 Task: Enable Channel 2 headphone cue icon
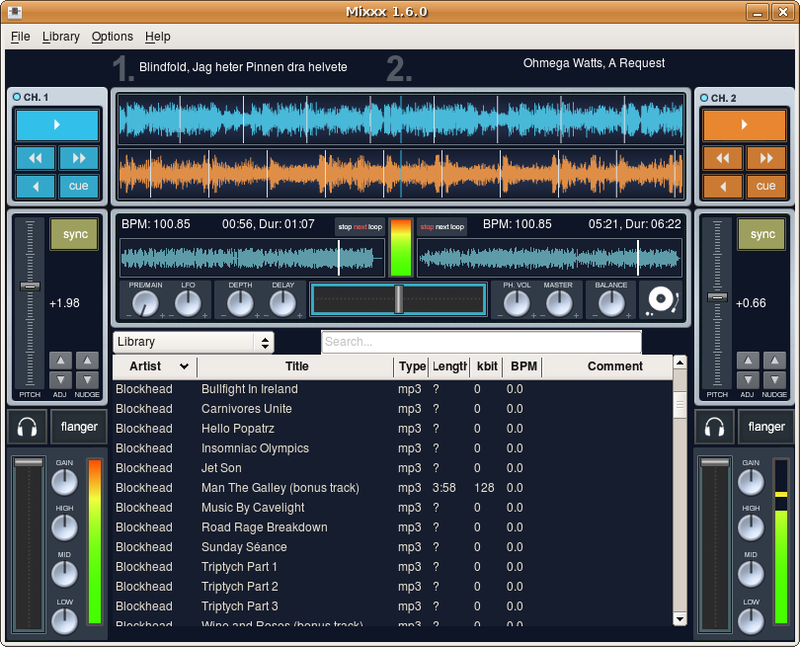[x=714, y=427]
